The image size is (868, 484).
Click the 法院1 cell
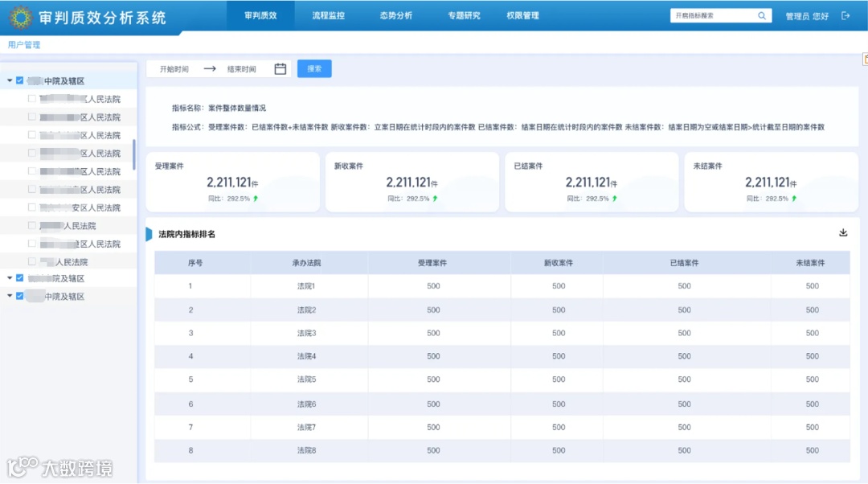pos(306,286)
